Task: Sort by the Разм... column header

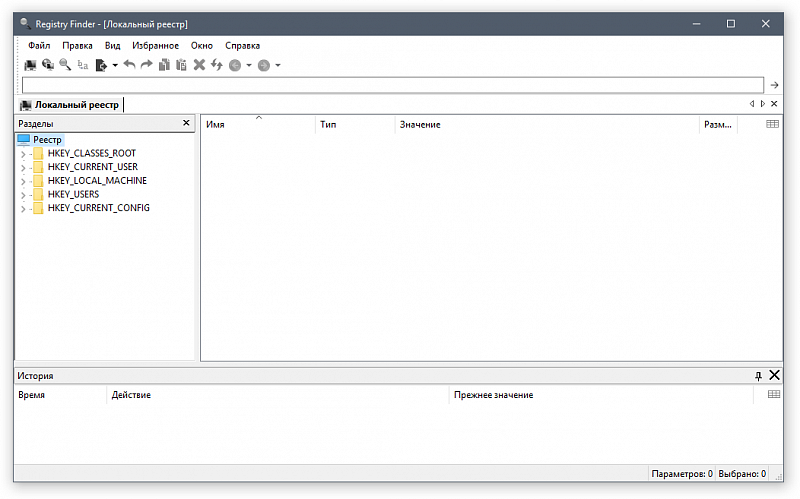Action: click(718, 124)
